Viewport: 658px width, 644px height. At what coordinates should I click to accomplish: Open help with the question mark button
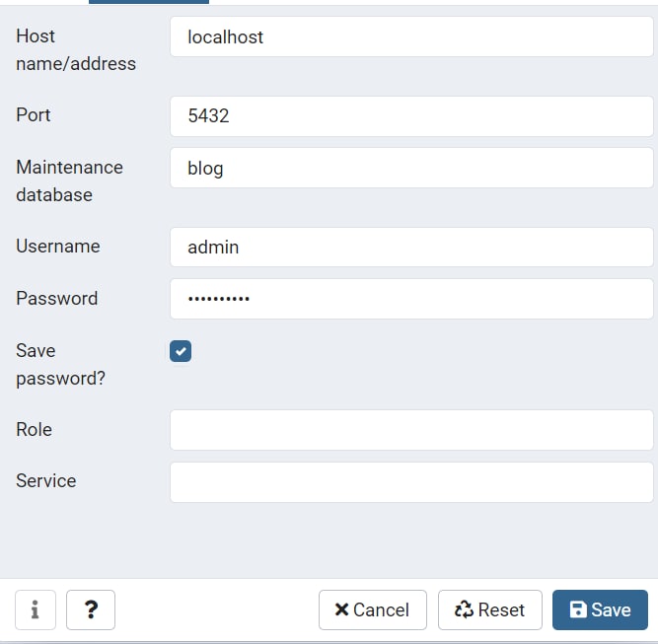point(91,609)
